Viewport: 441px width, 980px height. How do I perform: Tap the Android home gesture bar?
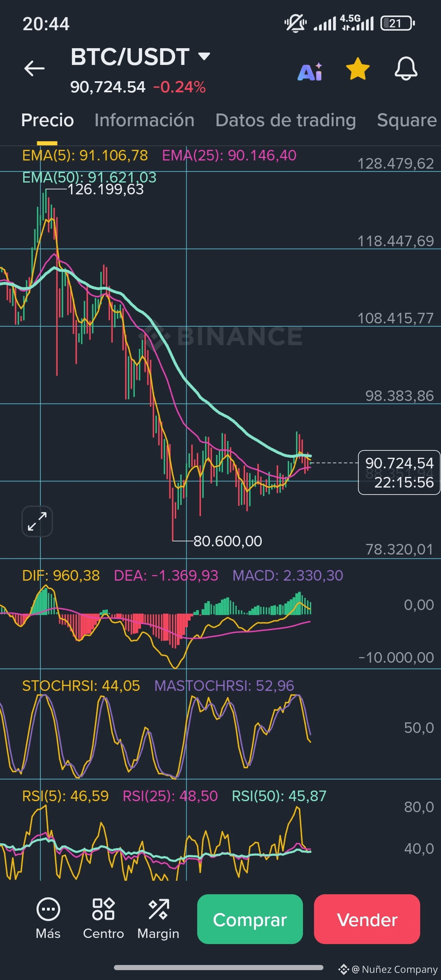tap(219, 967)
